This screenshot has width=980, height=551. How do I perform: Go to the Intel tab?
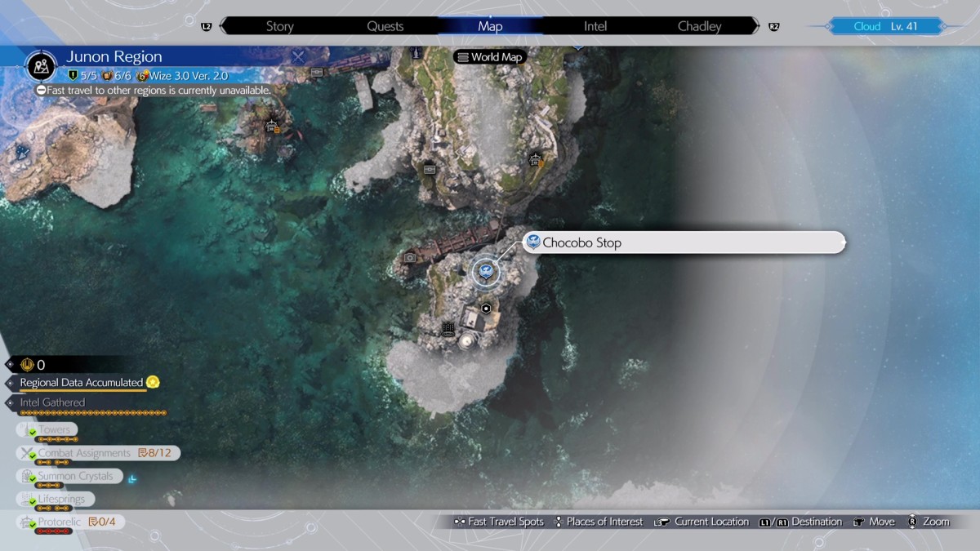pos(595,26)
